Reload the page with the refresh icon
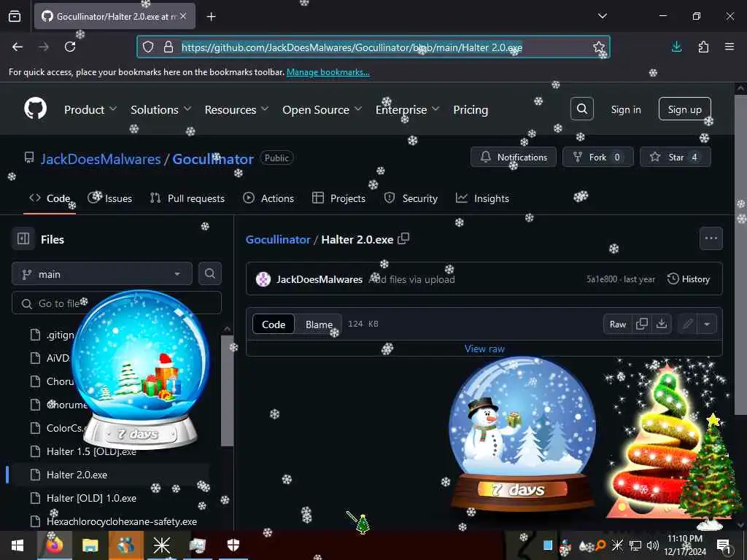This screenshot has width=747, height=560. point(70,47)
